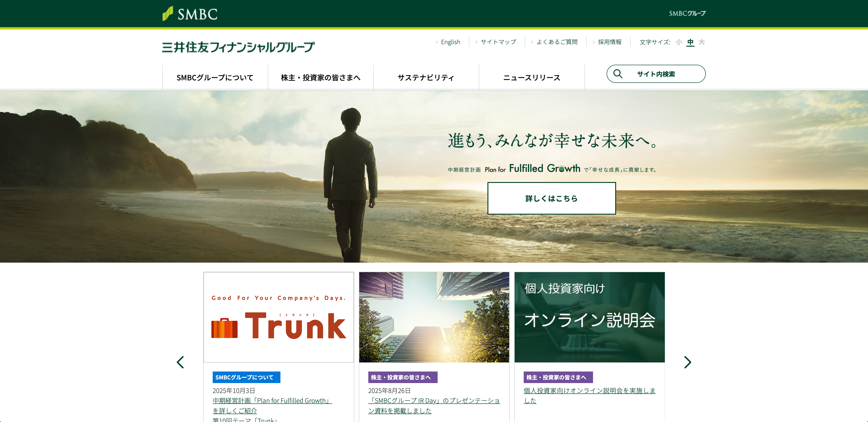Image resolution: width=868 pixels, height=422 pixels.
Task: Open the skyscraper IR Day thumbnail
Action: (x=434, y=317)
